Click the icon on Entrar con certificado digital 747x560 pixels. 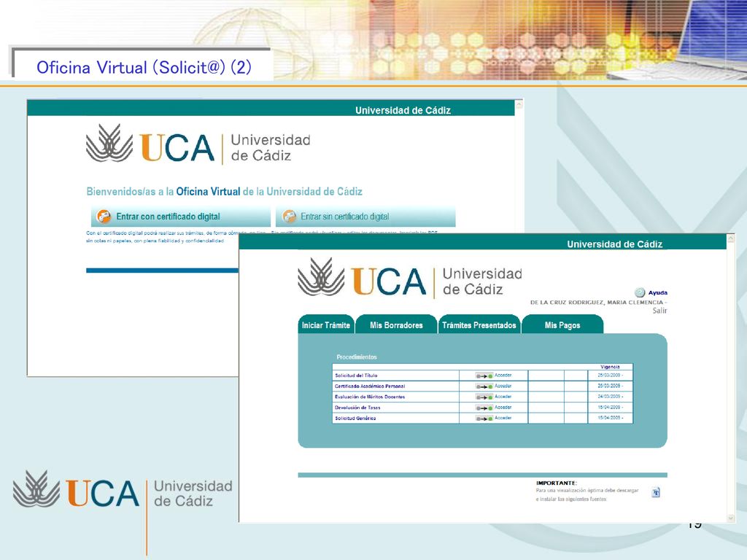tap(104, 217)
